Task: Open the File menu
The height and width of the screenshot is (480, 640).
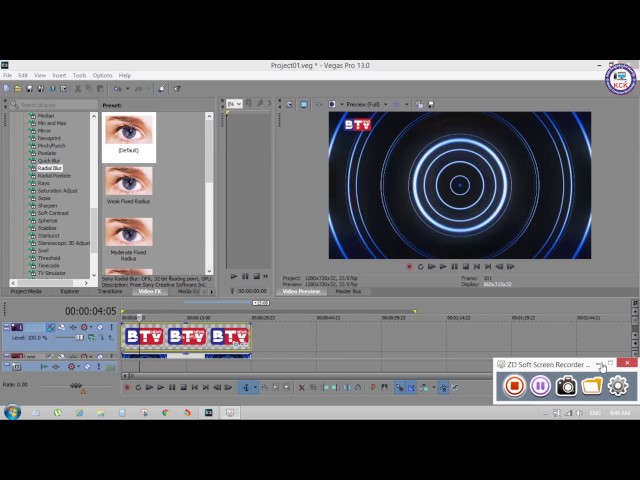Action: tap(7, 75)
